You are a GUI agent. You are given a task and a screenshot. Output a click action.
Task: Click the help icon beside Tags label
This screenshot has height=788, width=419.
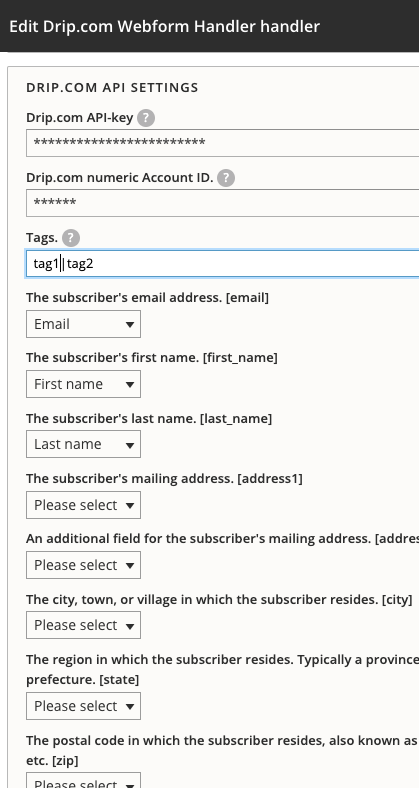pyautogui.click(x=71, y=238)
